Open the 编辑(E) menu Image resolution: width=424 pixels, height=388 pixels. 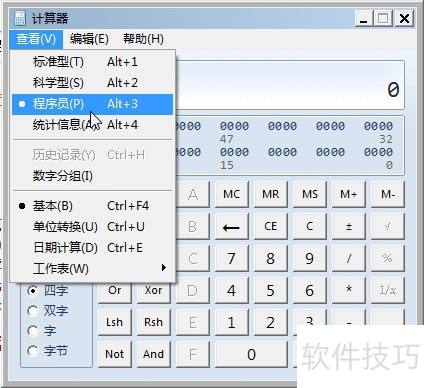click(89, 39)
